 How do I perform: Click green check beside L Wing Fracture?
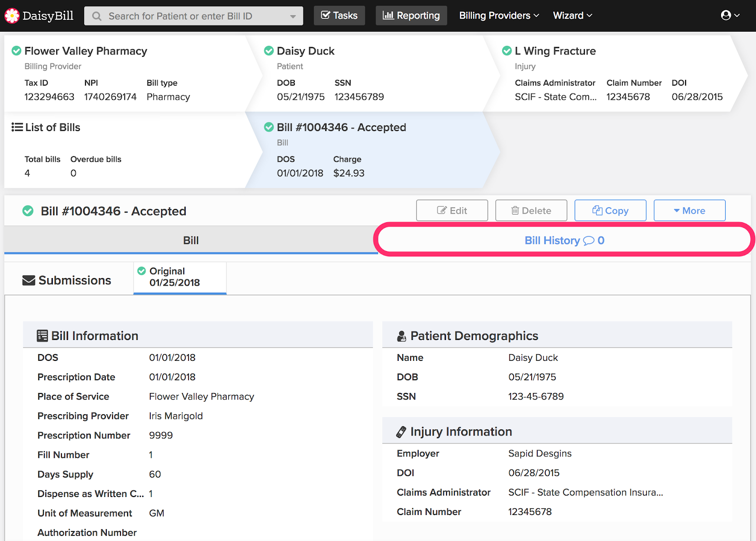507,51
